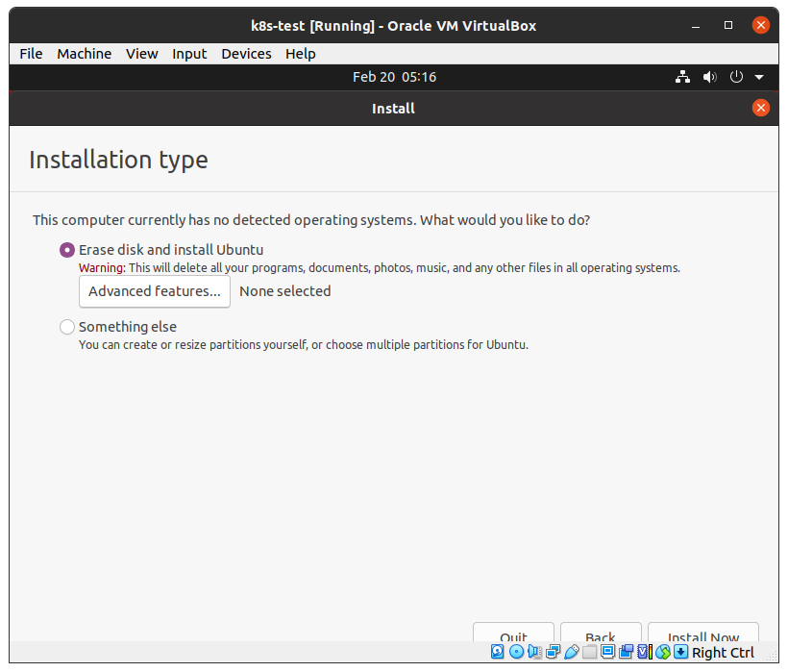Screen dimensions: 788x672
Task: Click the keyboard capture arrow icon
Action: click(x=681, y=652)
